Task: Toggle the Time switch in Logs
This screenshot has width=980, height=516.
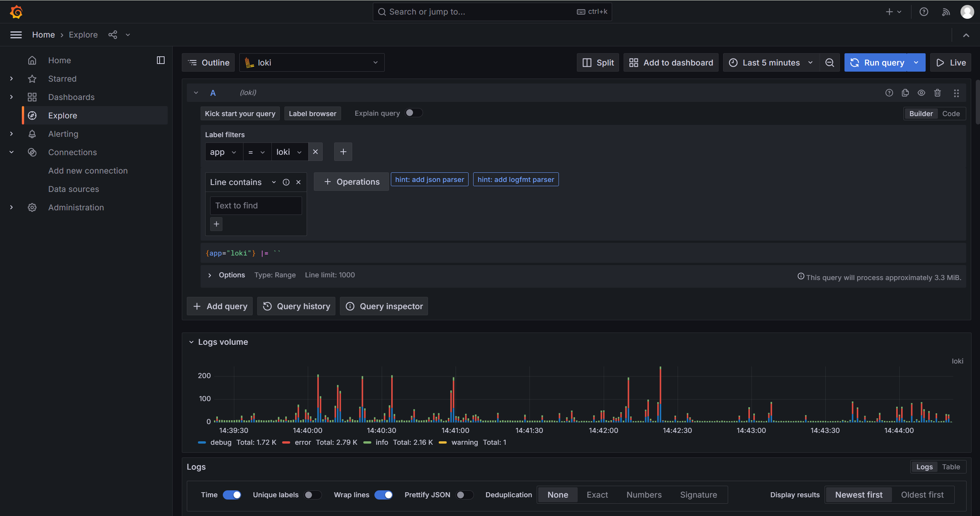Action: pyautogui.click(x=232, y=495)
